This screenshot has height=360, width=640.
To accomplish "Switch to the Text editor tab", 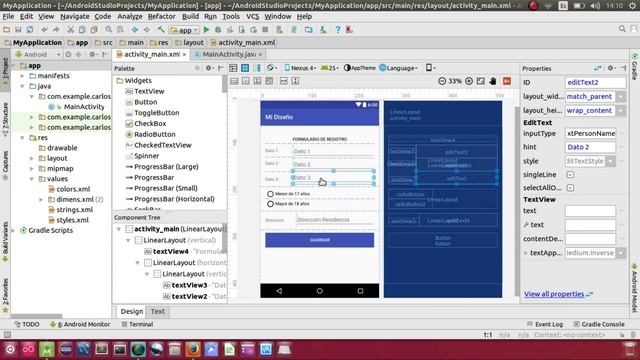I will 158,311.
